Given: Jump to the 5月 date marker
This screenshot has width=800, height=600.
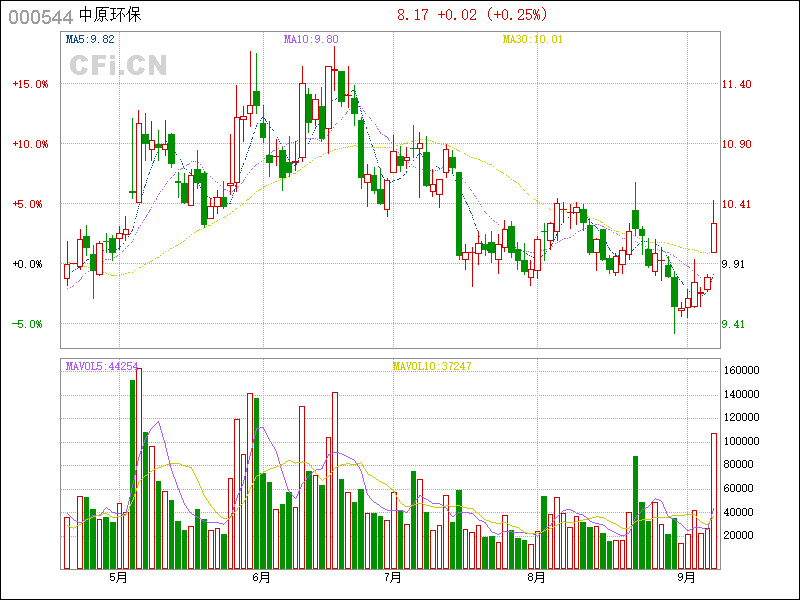Looking at the screenshot, I should [119, 578].
